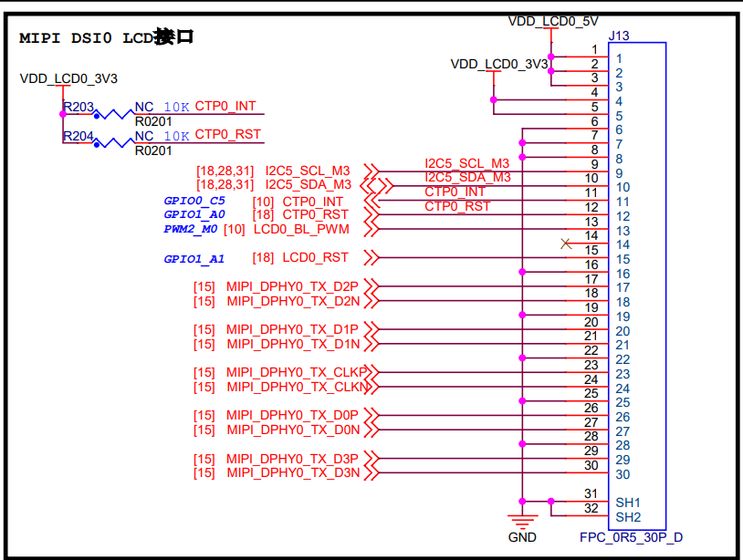Select the MIPI_DPHY0_TX_D2N signal label

point(293,301)
